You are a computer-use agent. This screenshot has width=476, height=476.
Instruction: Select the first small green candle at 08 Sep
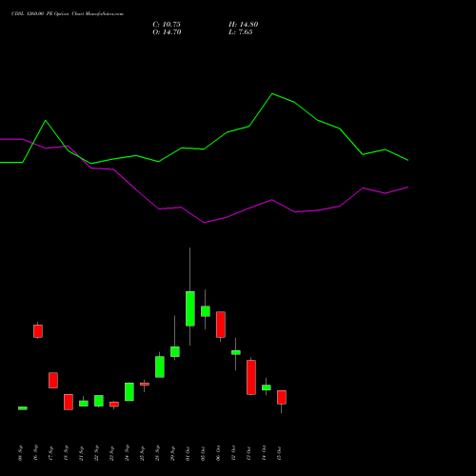(x=23, y=408)
